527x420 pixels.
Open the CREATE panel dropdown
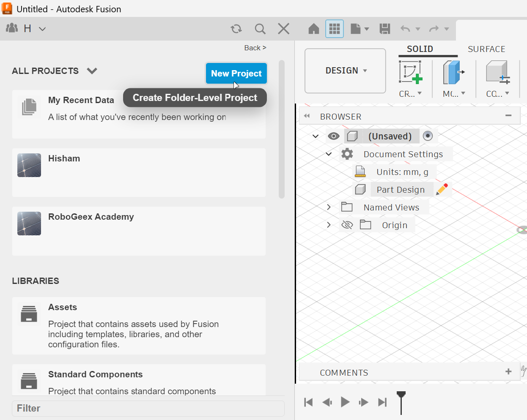pos(410,94)
